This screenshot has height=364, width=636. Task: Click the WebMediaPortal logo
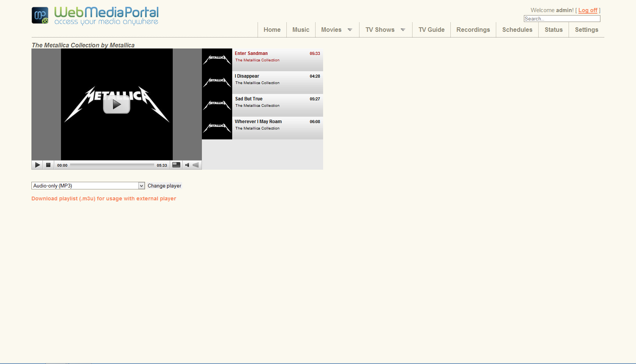point(95,16)
